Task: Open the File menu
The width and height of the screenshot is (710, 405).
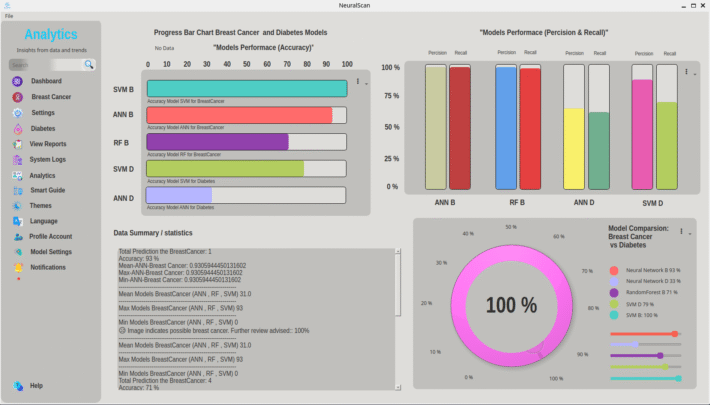Action: [9, 17]
